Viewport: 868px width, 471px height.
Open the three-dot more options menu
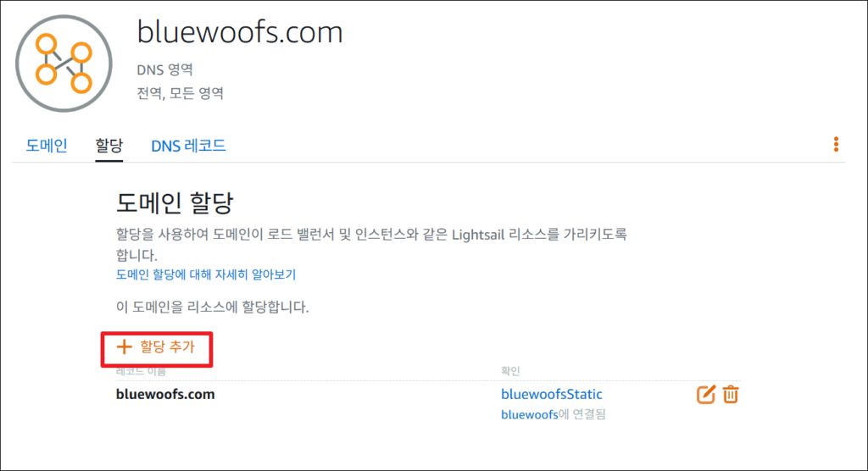pyautogui.click(x=836, y=145)
